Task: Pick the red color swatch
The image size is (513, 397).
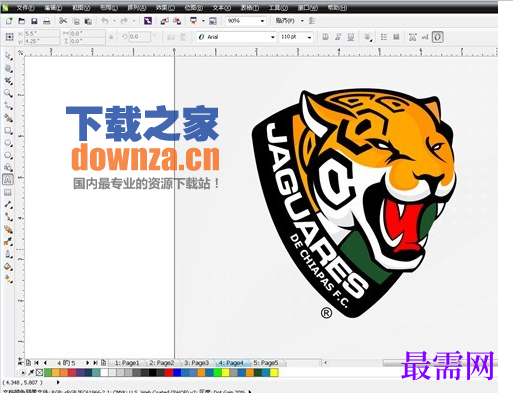Action: tap(169, 372)
